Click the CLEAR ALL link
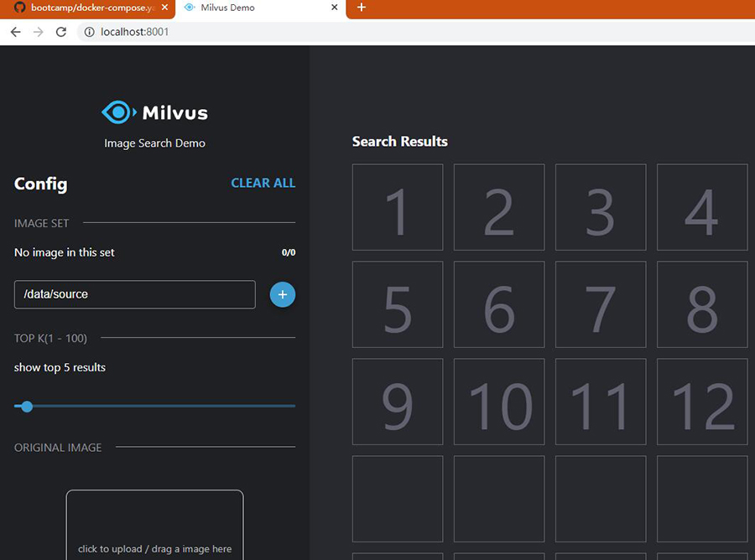This screenshot has width=755, height=560. click(x=263, y=183)
